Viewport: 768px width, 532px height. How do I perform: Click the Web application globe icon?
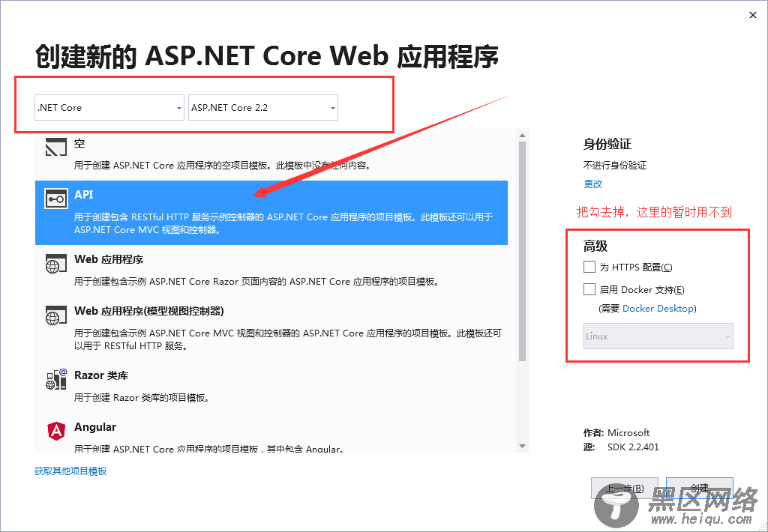click(x=55, y=263)
